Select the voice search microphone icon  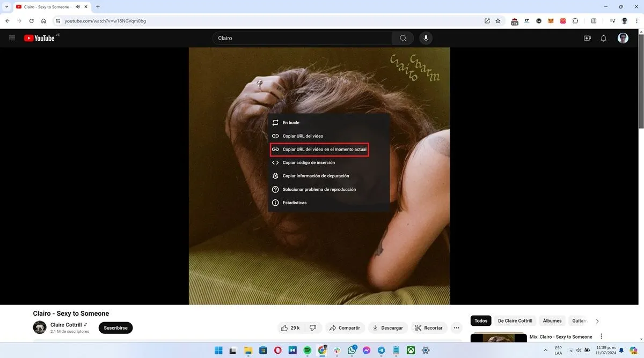[x=426, y=38]
